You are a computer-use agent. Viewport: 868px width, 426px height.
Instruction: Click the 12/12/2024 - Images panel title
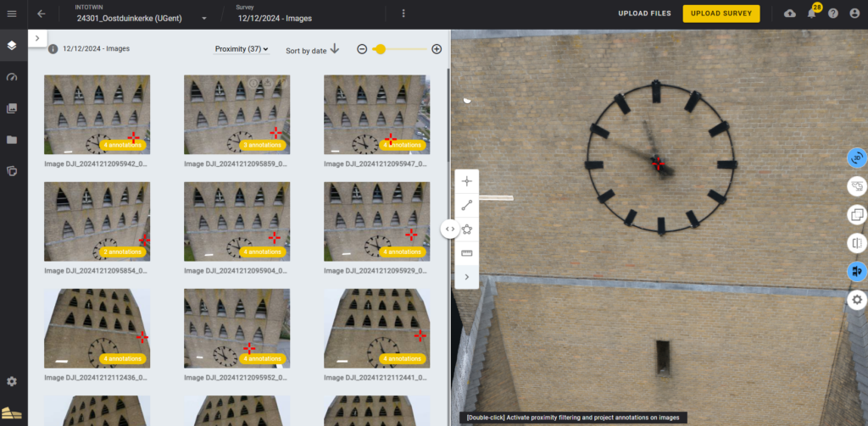(x=97, y=48)
